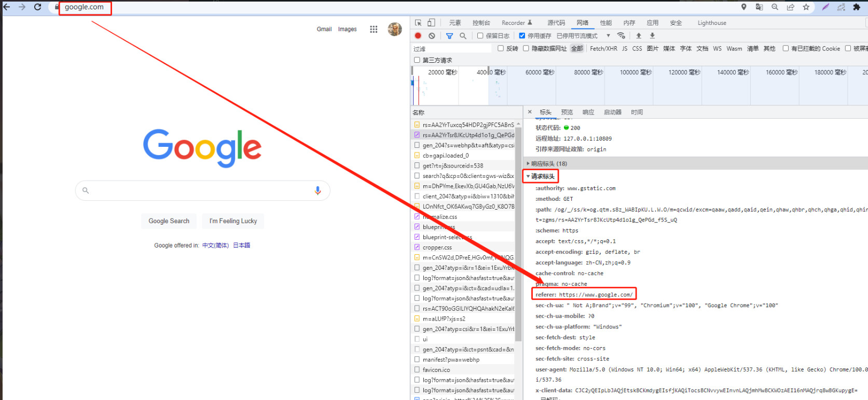Switch to 控制台 console tab
The width and height of the screenshot is (868, 400).
[x=481, y=23]
